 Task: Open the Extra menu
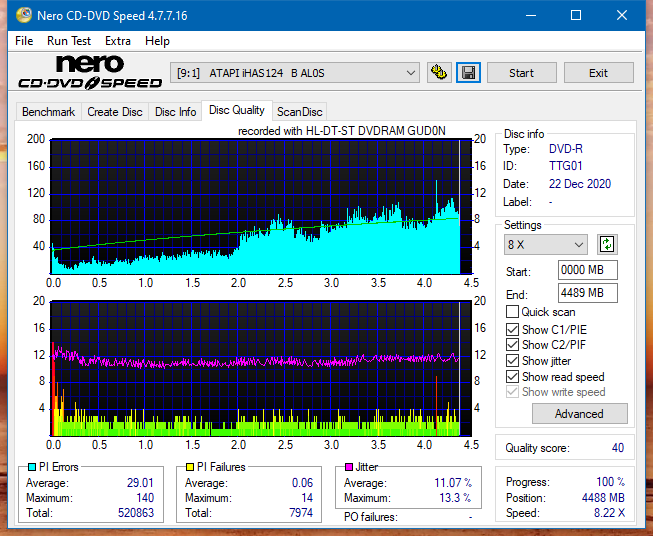(x=118, y=41)
